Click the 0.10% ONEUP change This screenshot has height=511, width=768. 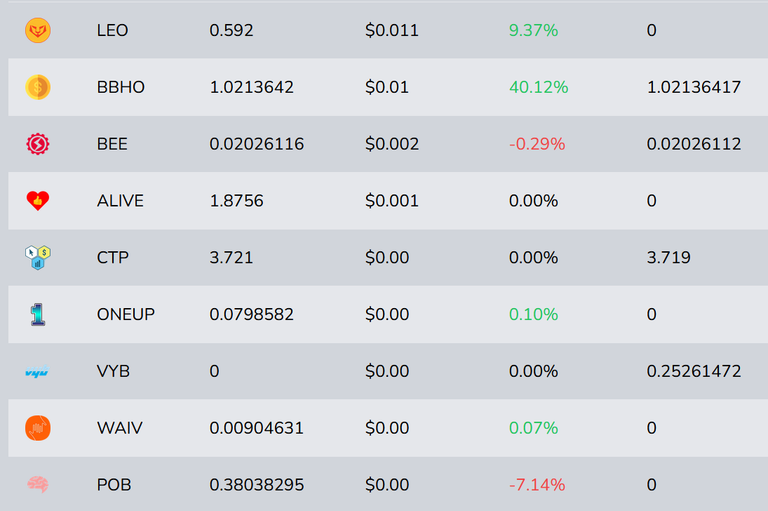pyautogui.click(x=533, y=315)
